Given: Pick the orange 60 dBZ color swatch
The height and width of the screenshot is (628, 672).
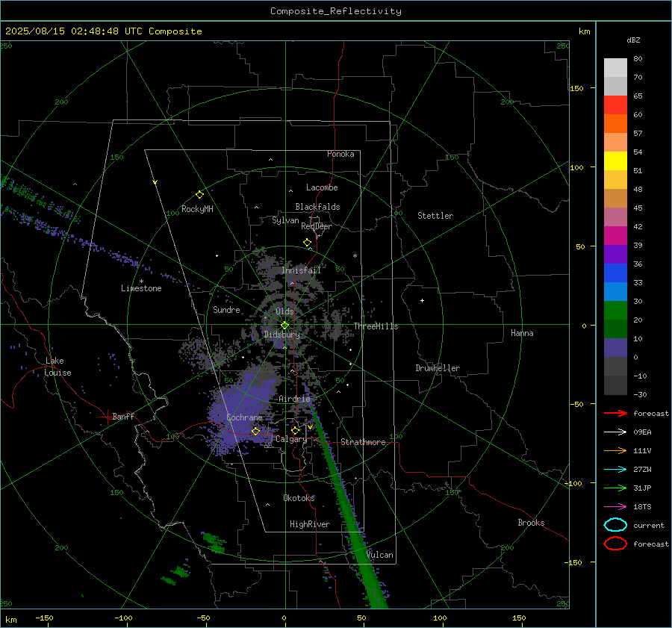Looking at the screenshot, I should (615, 123).
